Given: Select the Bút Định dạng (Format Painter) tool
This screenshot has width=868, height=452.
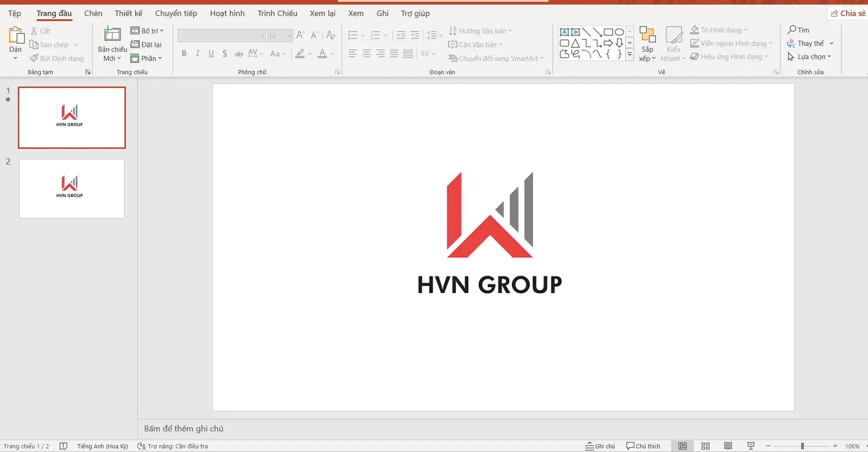Looking at the screenshot, I should 57,58.
